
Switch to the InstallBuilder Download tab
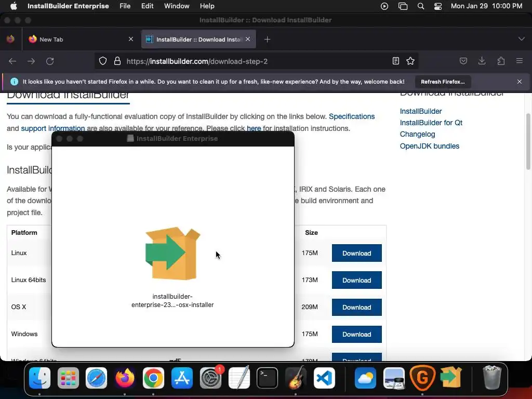(x=198, y=39)
